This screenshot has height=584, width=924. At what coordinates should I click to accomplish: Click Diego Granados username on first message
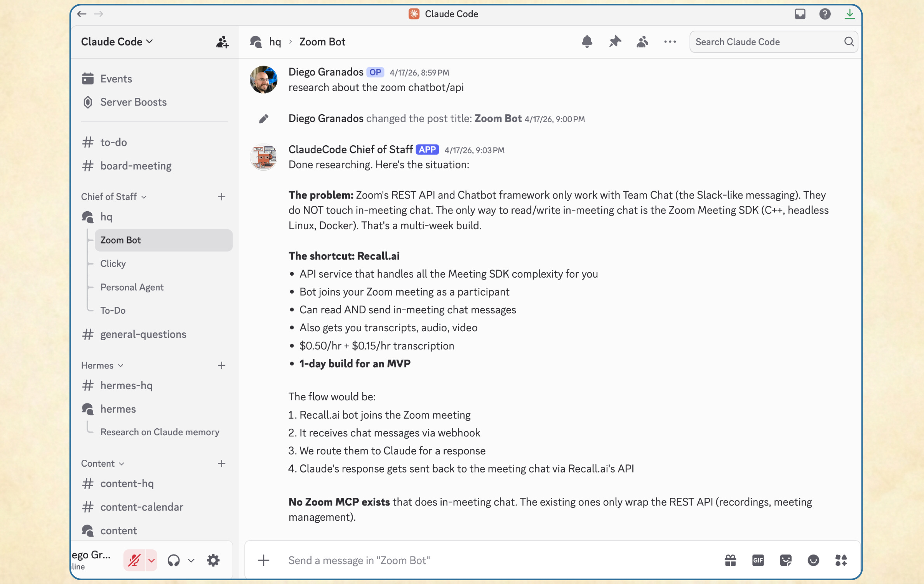pos(326,72)
